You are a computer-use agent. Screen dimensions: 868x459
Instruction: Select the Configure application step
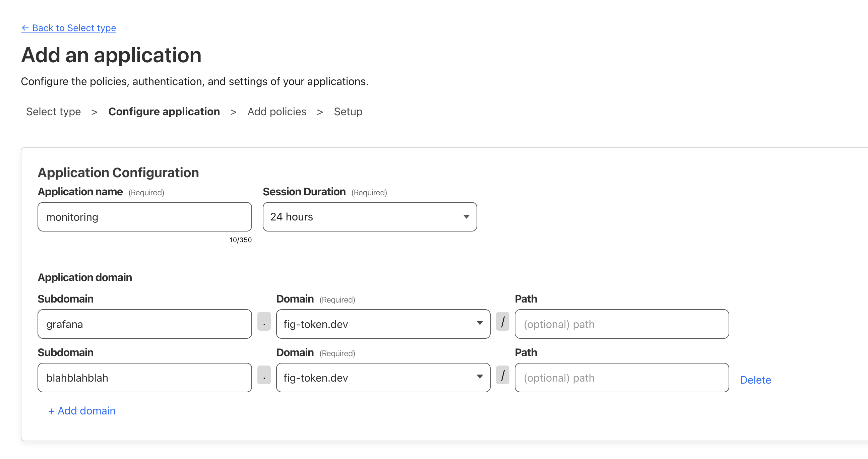164,112
